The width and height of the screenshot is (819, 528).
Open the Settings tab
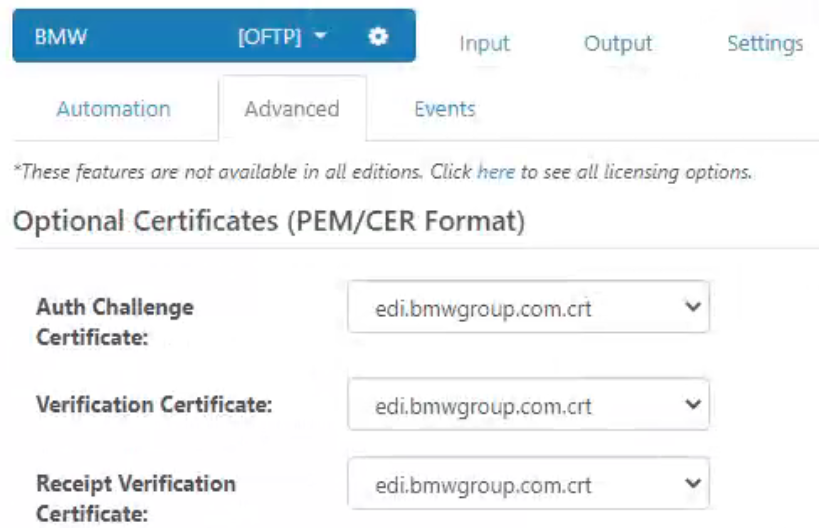[765, 43]
